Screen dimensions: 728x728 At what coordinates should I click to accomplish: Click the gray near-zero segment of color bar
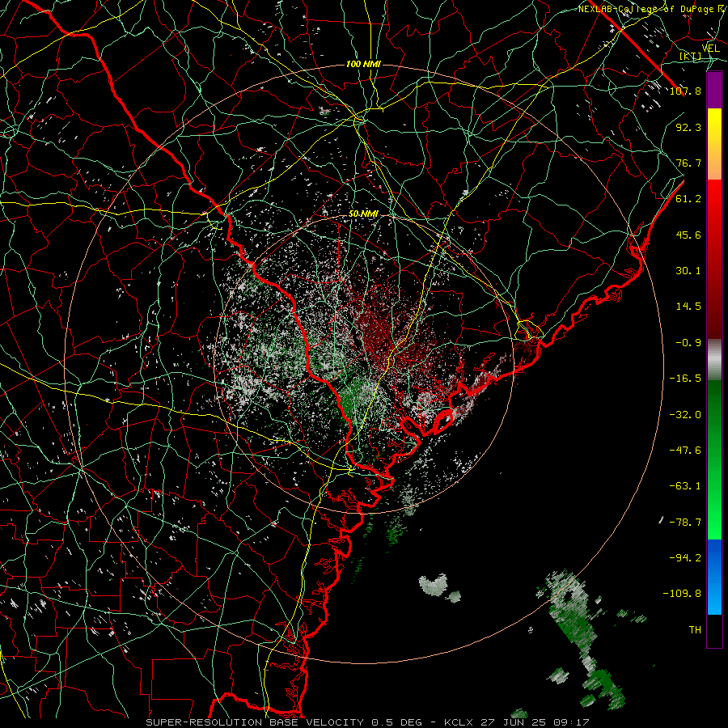point(714,360)
